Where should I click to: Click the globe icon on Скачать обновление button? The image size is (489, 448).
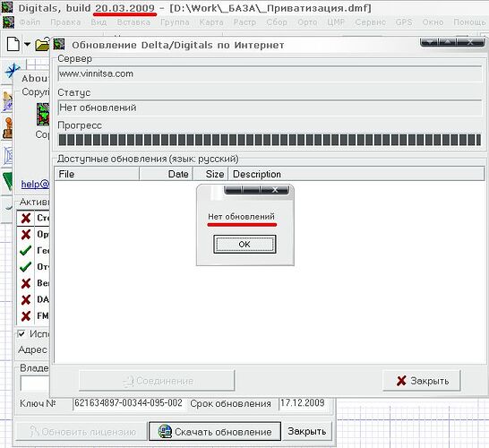165,432
